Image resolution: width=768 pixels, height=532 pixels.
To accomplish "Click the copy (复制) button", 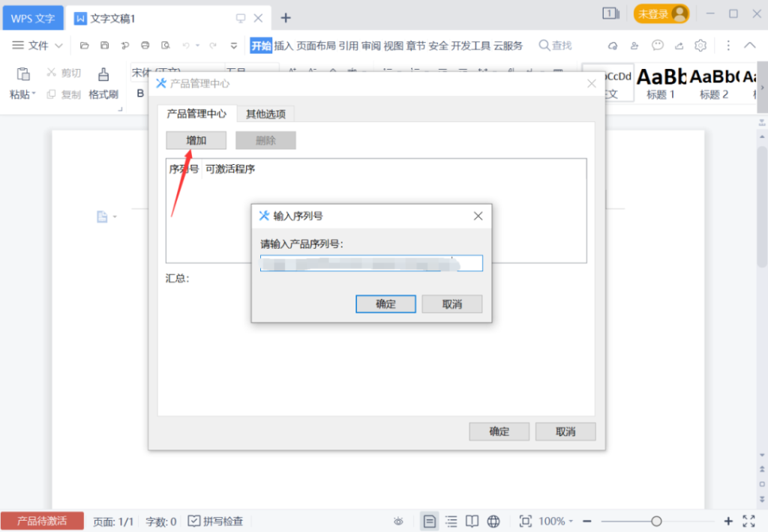I will (x=64, y=94).
